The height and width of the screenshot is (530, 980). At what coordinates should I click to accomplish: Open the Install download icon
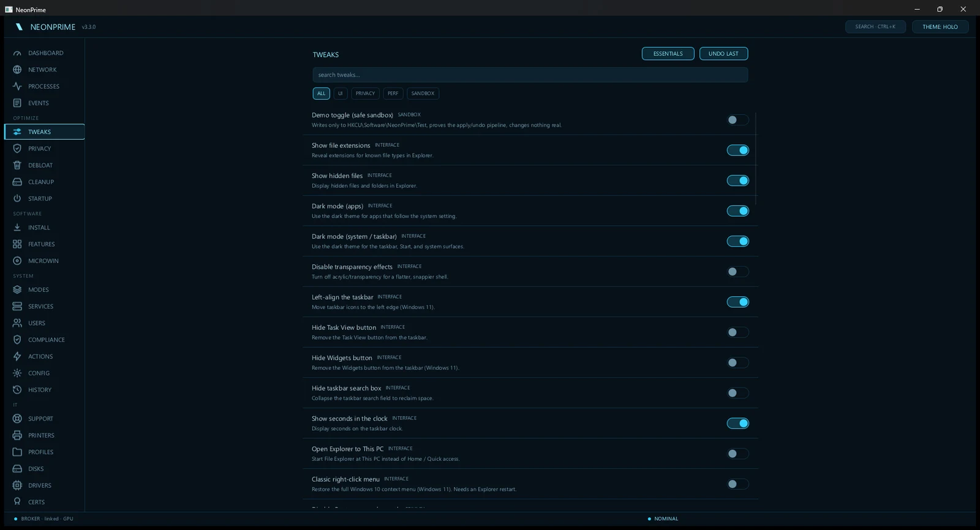tap(17, 227)
